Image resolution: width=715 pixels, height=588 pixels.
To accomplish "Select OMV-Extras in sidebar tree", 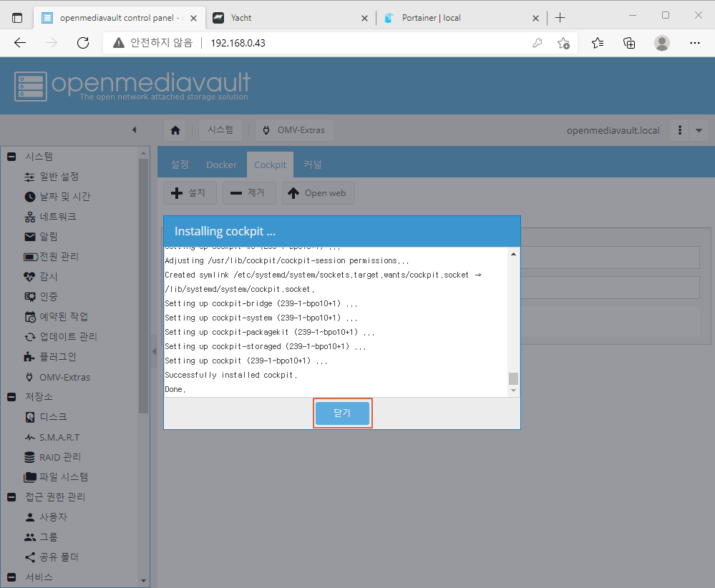I will tap(64, 378).
